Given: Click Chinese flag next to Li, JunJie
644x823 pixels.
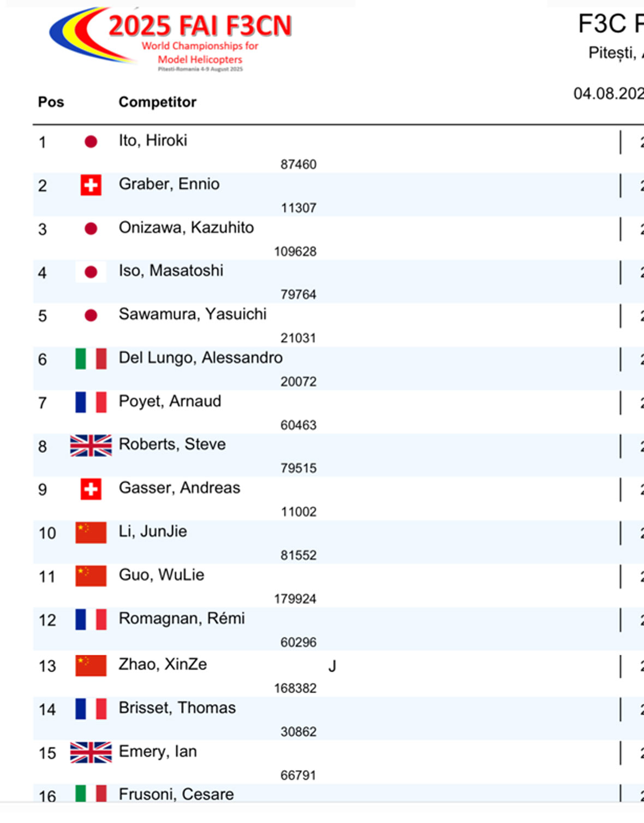Looking at the screenshot, I should (91, 532).
